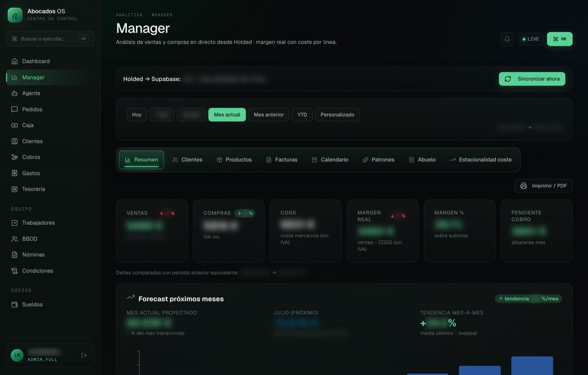588x375 pixels.
Task: Open the Agente robot icon
Action: pos(15,93)
